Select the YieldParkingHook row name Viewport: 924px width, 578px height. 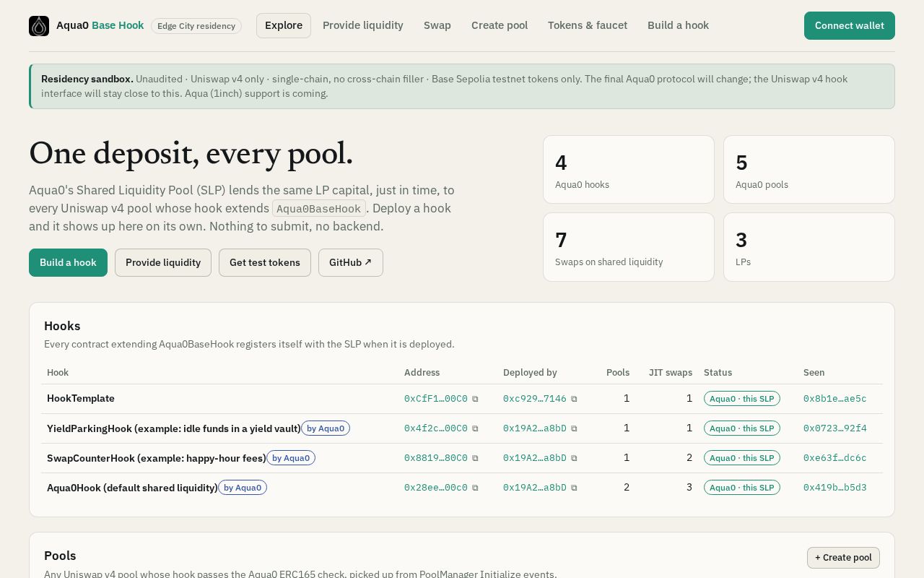[x=174, y=428]
